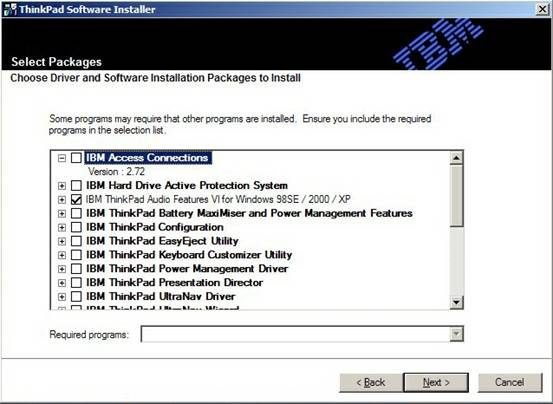
Task: Expand IBM Hard Drive Active Protection System
Action: tap(62, 186)
